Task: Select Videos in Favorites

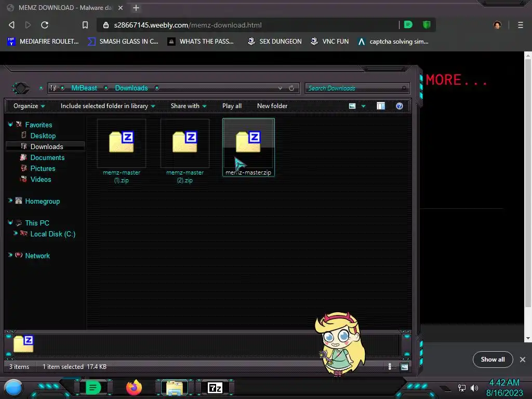Action: [x=41, y=179]
